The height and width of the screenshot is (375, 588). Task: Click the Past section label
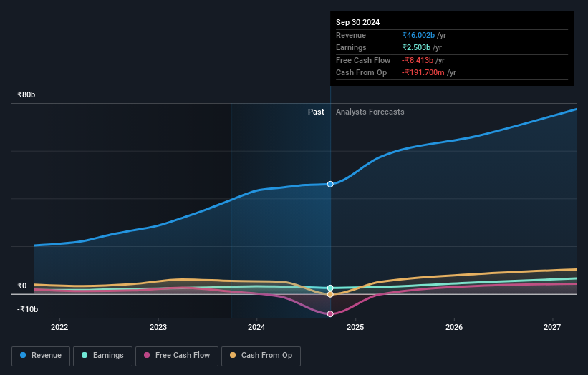(x=316, y=112)
